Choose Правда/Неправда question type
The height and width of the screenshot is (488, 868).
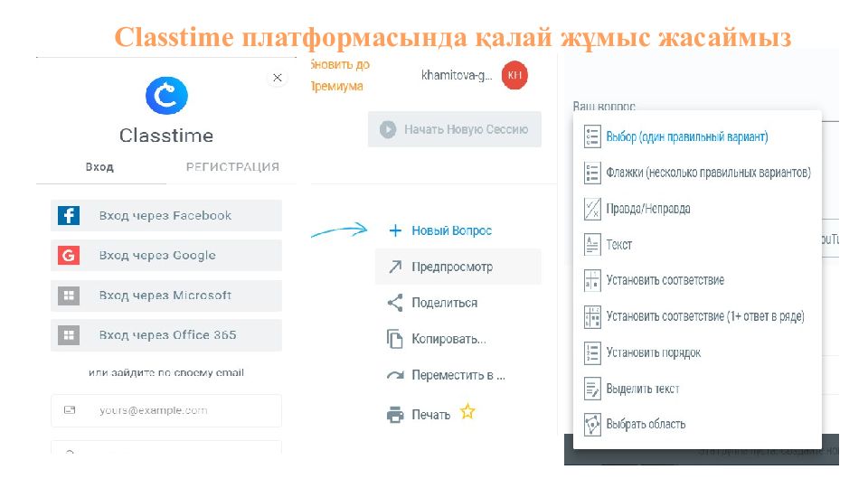pyautogui.click(x=647, y=209)
